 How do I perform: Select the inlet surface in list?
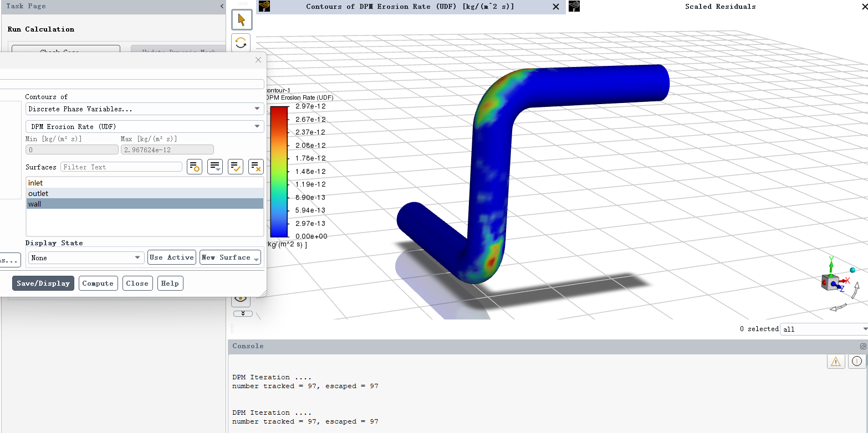(x=35, y=183)
